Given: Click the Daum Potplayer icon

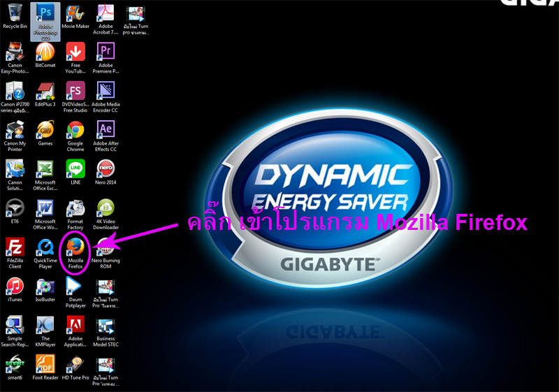Looking at the screenshot, I should [x=75, y=286].
